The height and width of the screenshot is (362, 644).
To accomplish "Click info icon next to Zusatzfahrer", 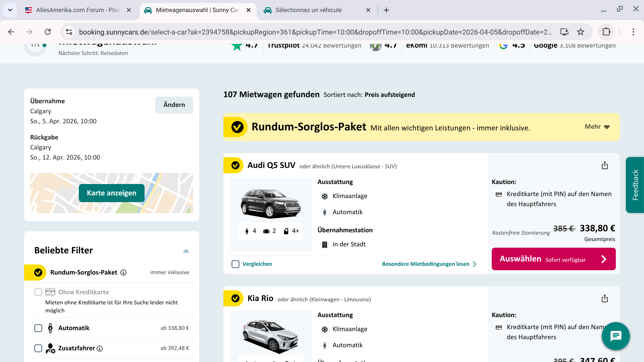I will click(100, 349).
